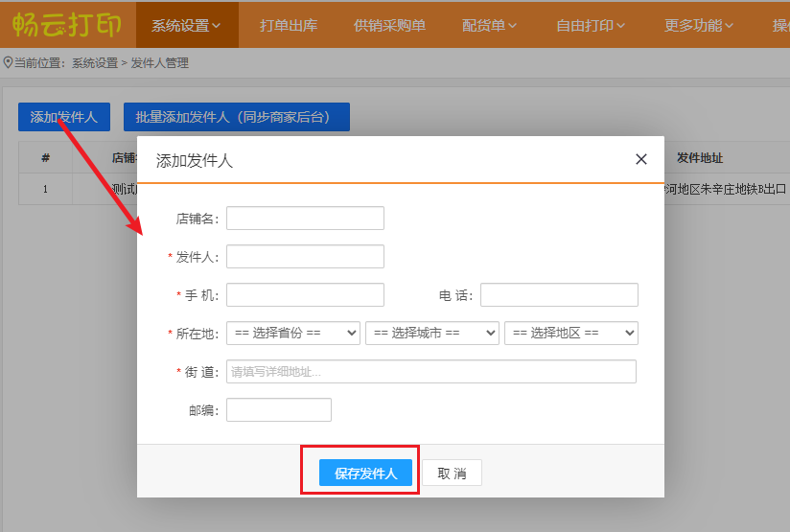Screen dimensions: 790x532
Task: Click the 街道 detailed address field
Action: point(431,372)
